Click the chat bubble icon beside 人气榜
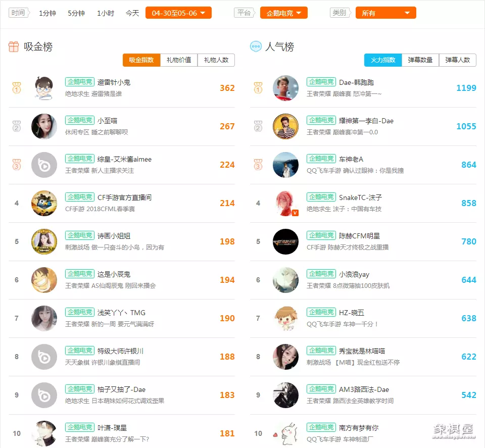 [256, 46]
